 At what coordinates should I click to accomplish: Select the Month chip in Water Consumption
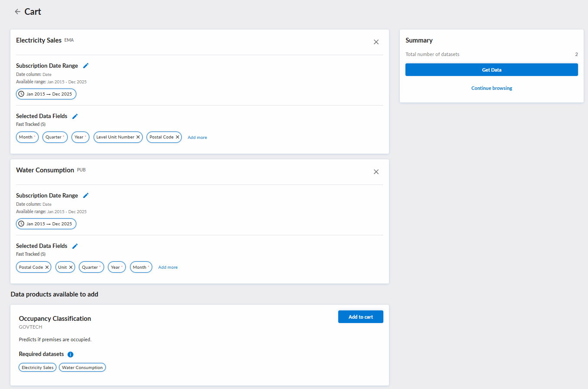[x=141, y=267]
